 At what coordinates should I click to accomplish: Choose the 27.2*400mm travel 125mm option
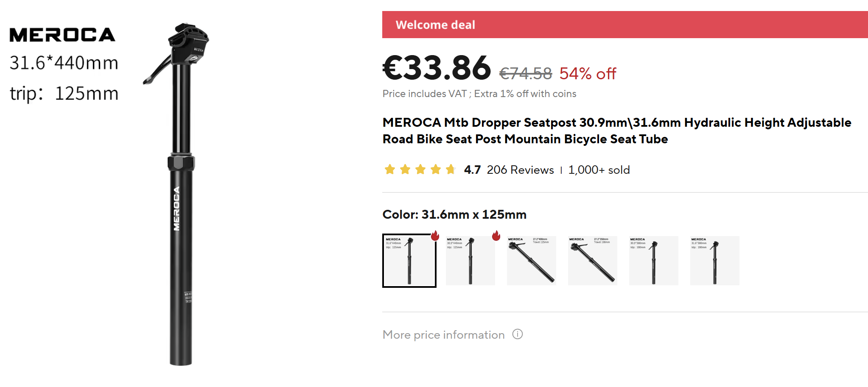coord(532,261)
